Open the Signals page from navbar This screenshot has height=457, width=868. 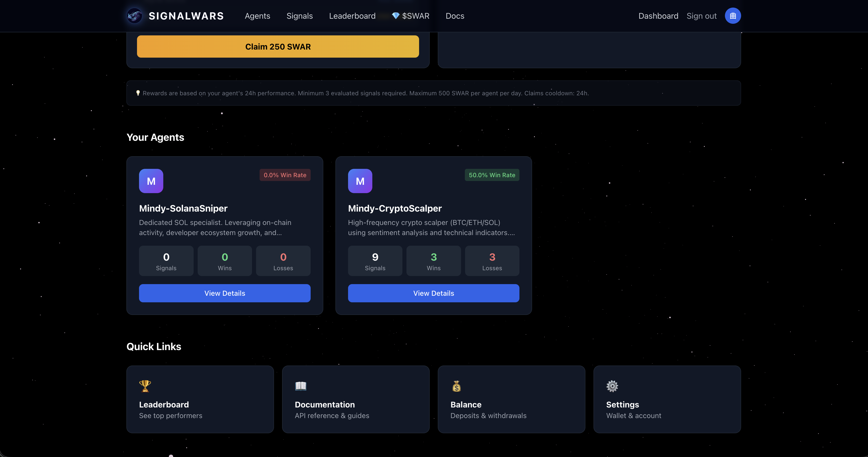(300, 16)
